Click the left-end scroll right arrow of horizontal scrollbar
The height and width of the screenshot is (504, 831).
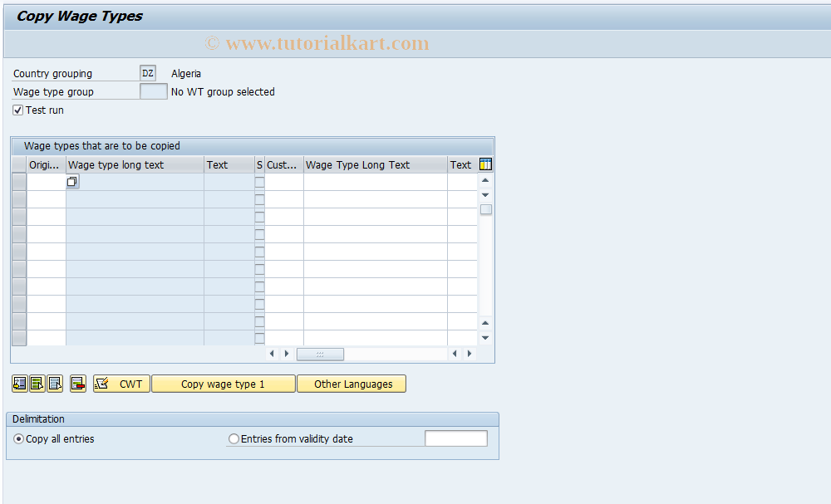[287, 354]
